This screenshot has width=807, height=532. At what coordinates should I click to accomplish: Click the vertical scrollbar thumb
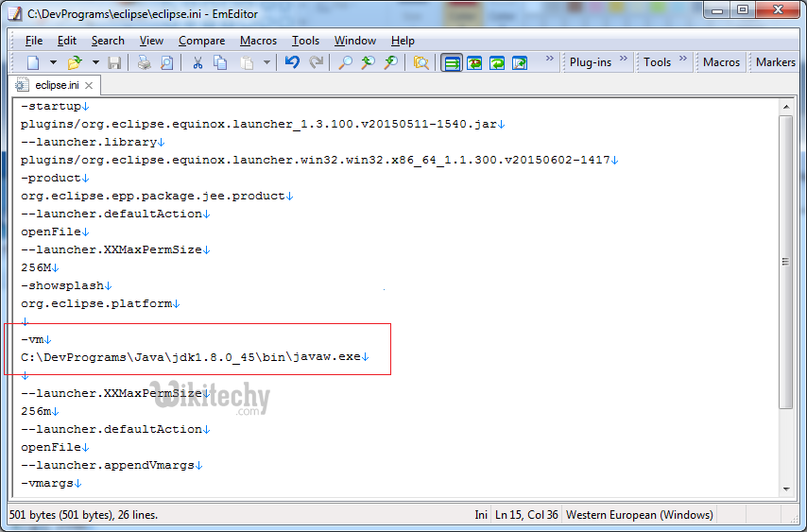click(x=786, y=261)
